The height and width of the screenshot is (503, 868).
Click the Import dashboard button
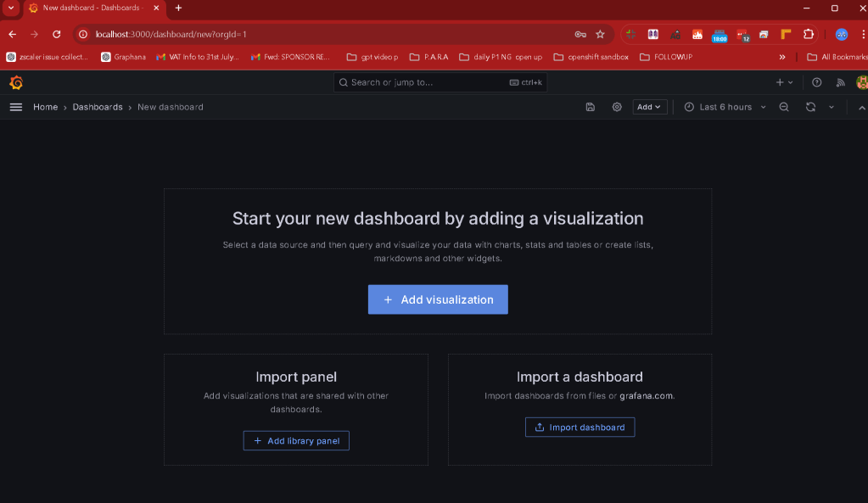point(580,428)
